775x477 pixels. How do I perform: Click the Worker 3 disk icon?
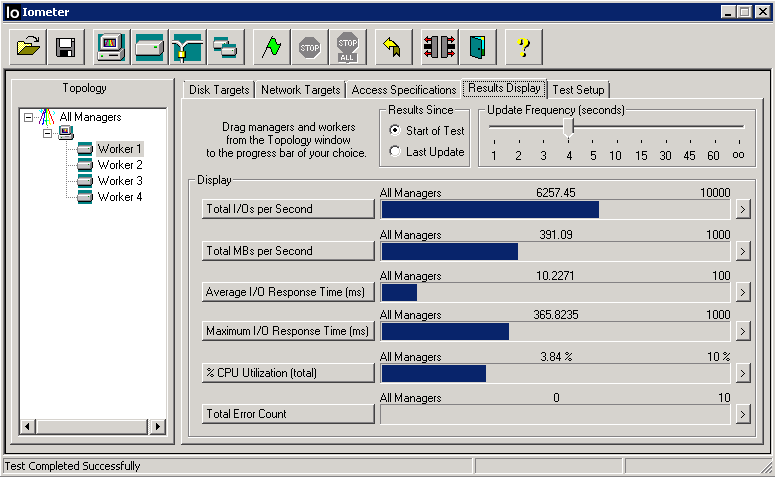85,181
